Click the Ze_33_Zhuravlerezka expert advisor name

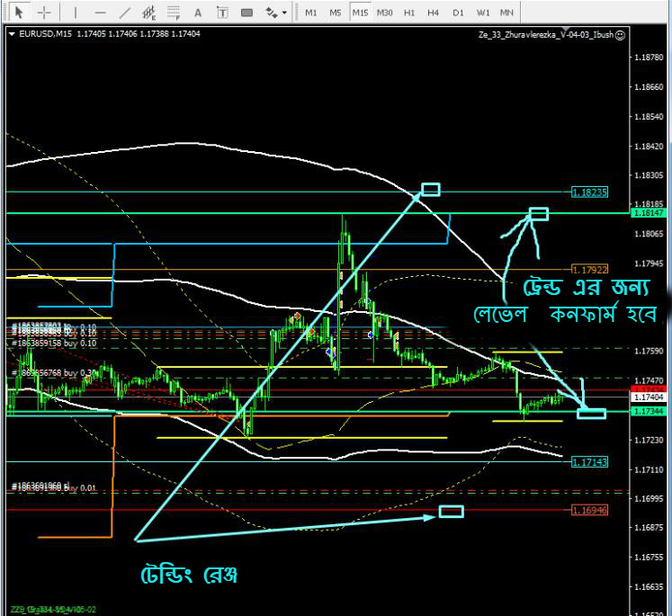coord(545,35)
